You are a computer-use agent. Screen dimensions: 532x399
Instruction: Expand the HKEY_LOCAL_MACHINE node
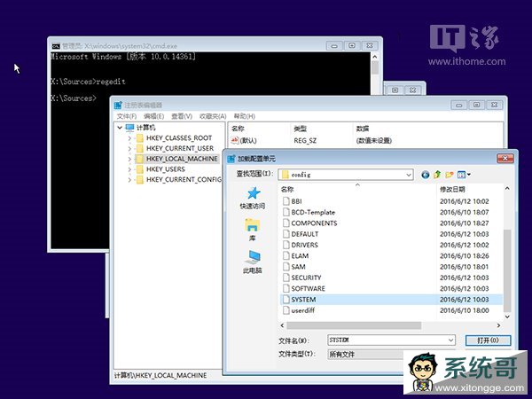129,159
